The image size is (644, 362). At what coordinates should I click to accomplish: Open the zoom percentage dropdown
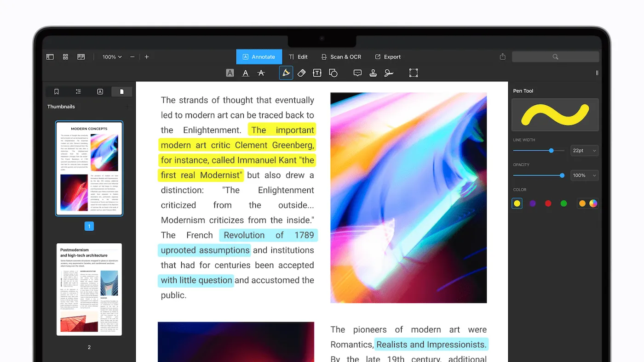111,57
